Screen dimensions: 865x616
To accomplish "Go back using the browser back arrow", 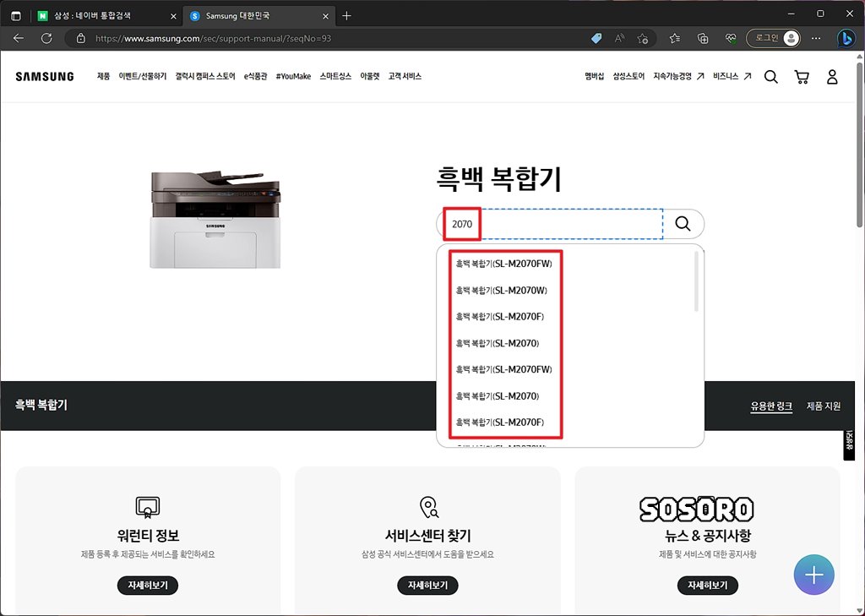I will click(19, 38).
